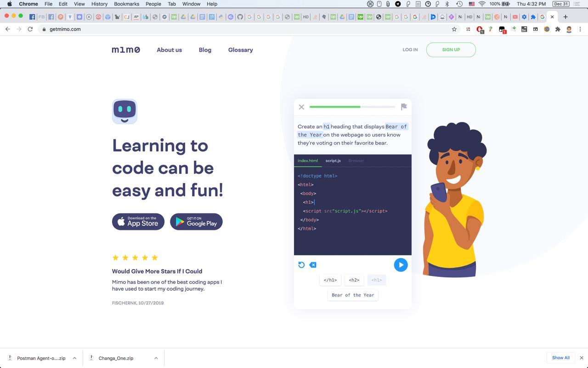The height and width of the screenshot is (368, 588).
Task: Click the Download on the App Store badge
Action: click(138, 222)
